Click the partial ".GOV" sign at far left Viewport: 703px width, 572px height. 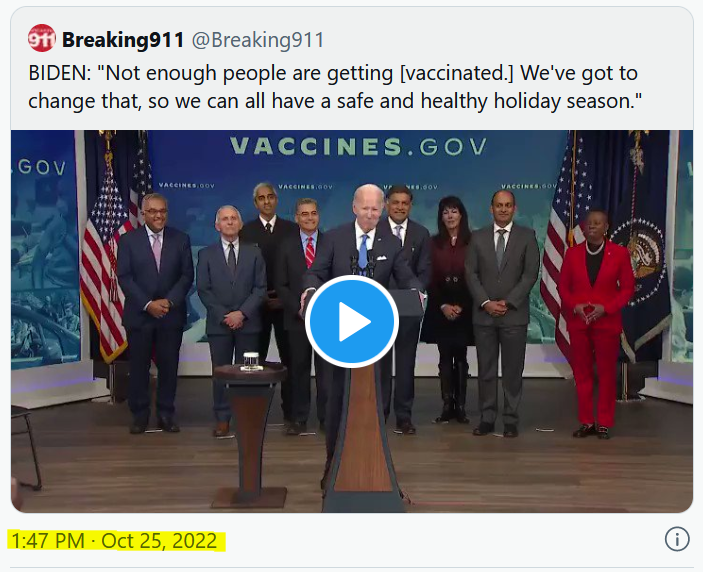[41, 167]
